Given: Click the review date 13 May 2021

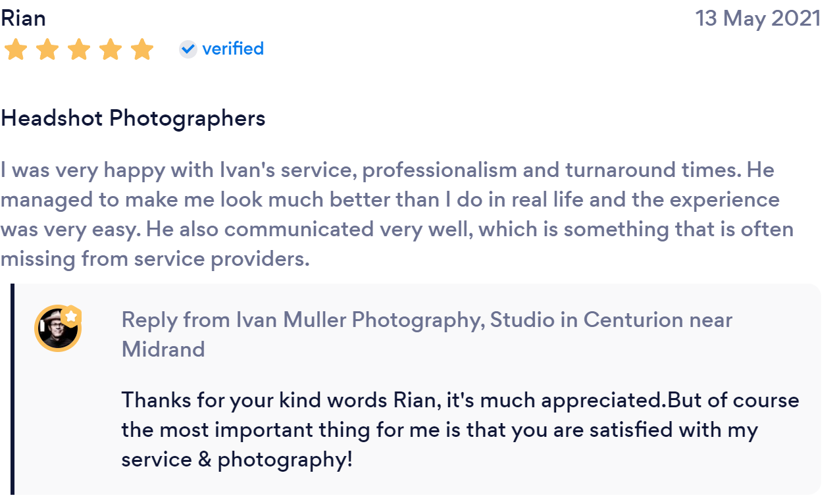Looking at the screenshot, I should [x=758, y=18].
